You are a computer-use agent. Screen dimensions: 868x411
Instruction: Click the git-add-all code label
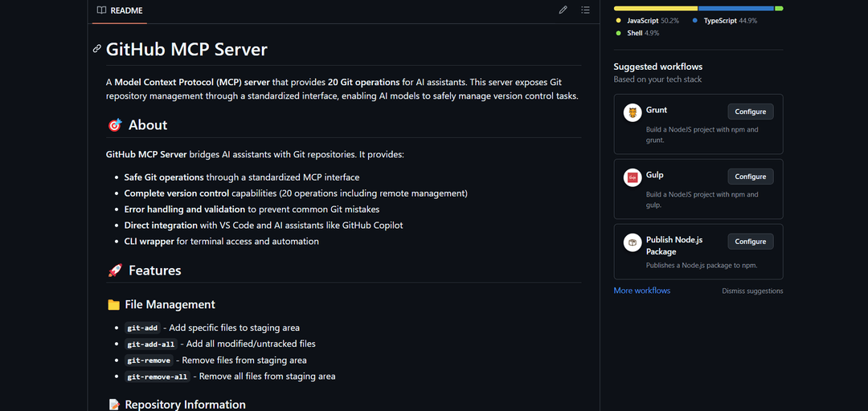(x=150, y=344)
